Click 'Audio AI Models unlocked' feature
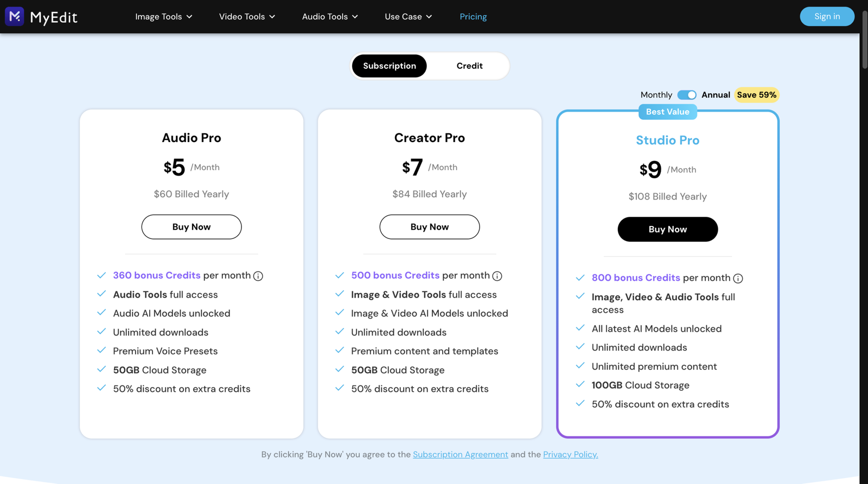The image size is (868, 484). tap(171, 313)
